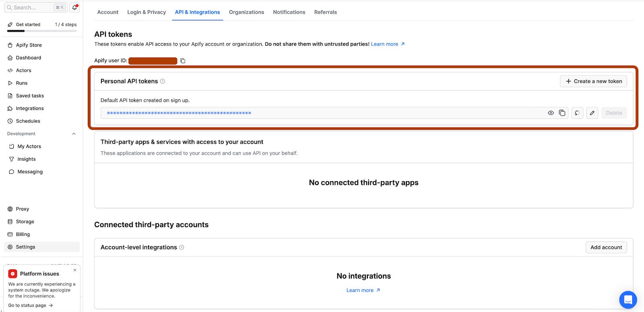
Task: Go to status page link
Action: [31, 306]
